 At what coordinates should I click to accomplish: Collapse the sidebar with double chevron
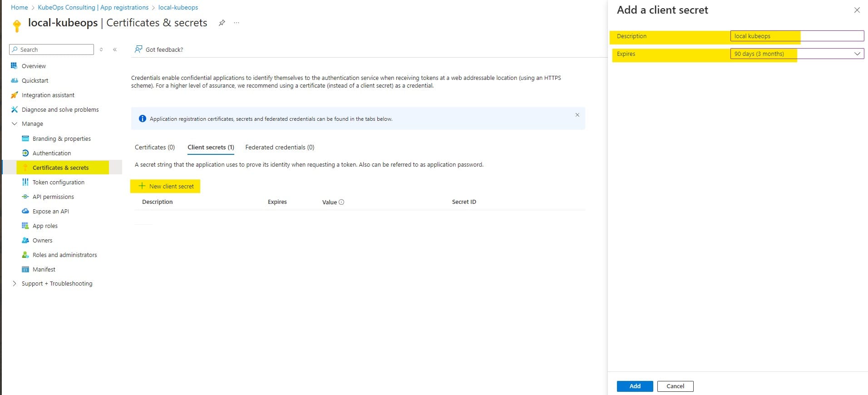115,49
